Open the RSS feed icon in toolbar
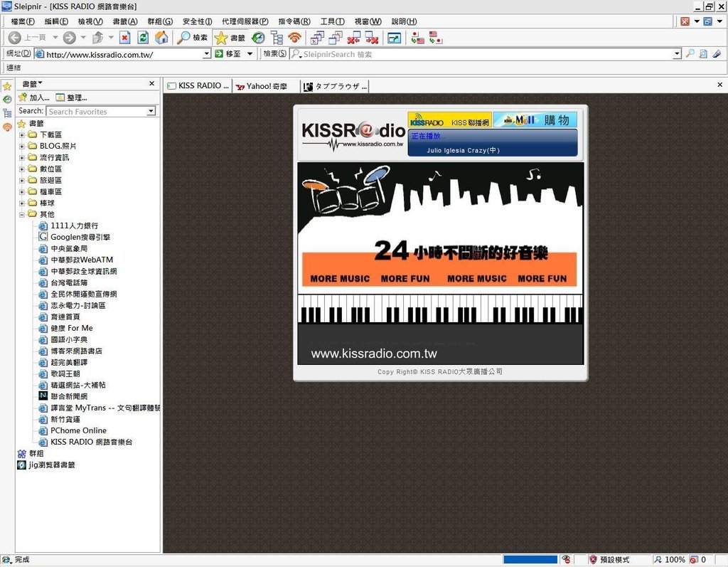This screenshot has height=567, width=728. pos(295,38)
